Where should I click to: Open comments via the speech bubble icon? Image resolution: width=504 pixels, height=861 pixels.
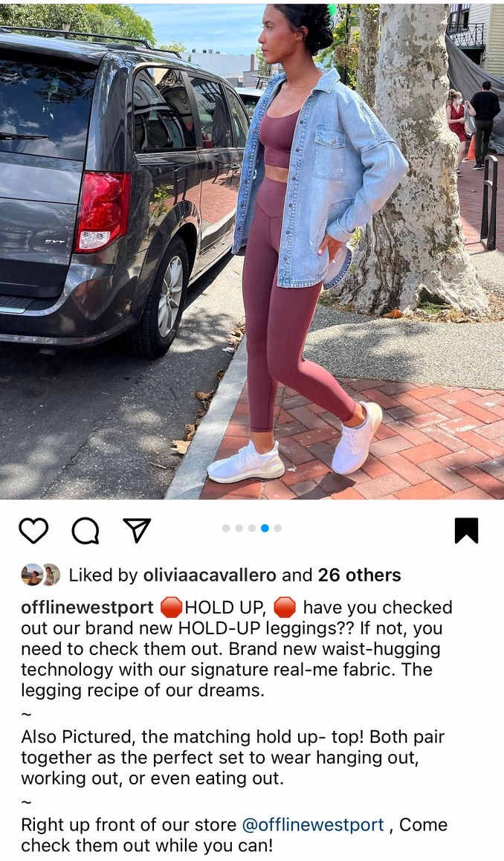click(85, 530)
